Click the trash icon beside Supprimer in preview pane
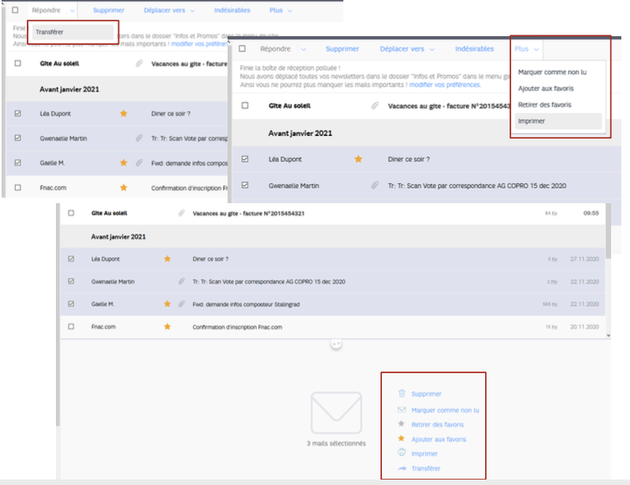 coord(401,394)
